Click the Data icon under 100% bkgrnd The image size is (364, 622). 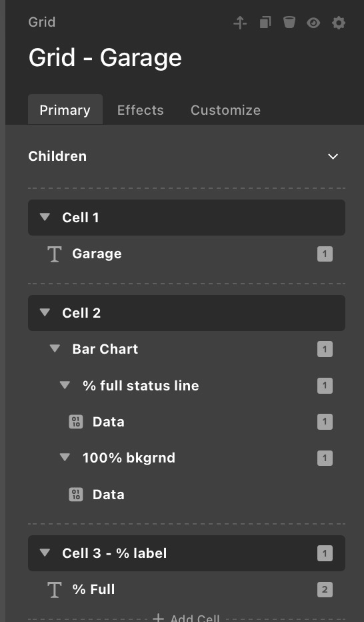point(76,495)
